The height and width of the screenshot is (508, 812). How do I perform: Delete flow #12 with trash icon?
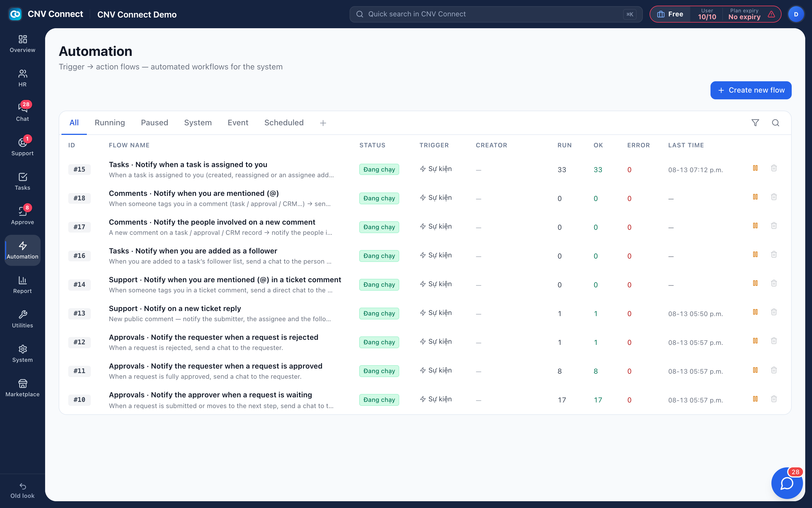774,341
